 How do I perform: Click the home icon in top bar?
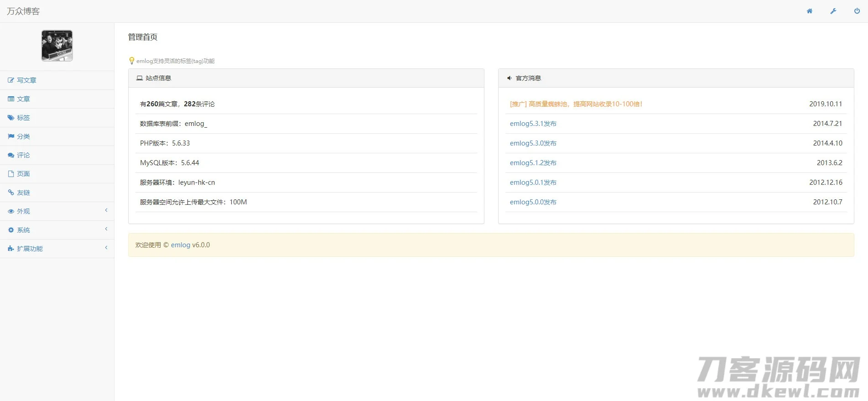tap(809, 11)
